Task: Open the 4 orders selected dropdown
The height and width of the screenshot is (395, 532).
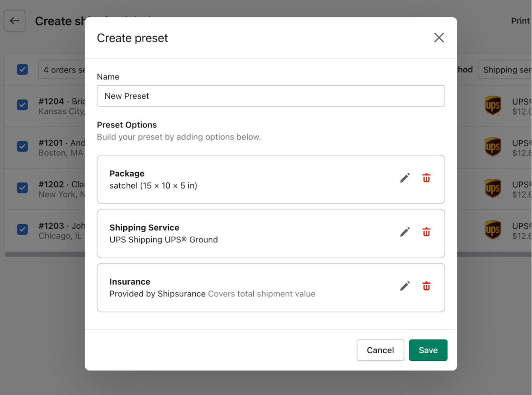Action: pos(62,70)
